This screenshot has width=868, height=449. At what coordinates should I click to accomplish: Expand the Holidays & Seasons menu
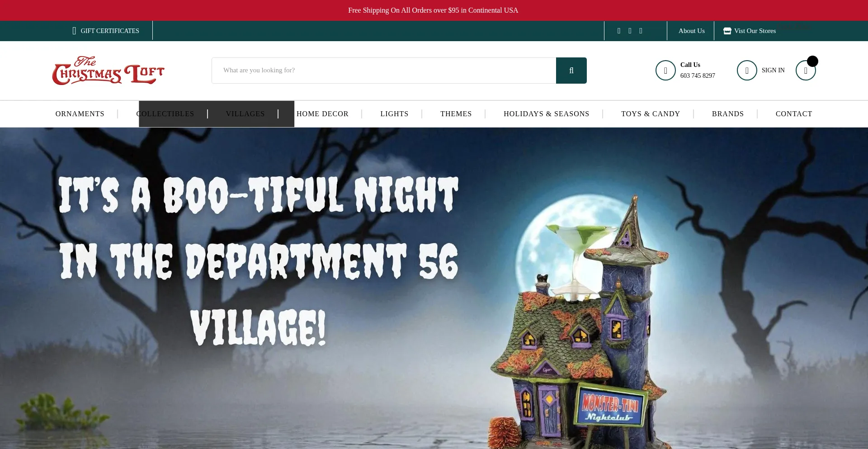[546, 114]
